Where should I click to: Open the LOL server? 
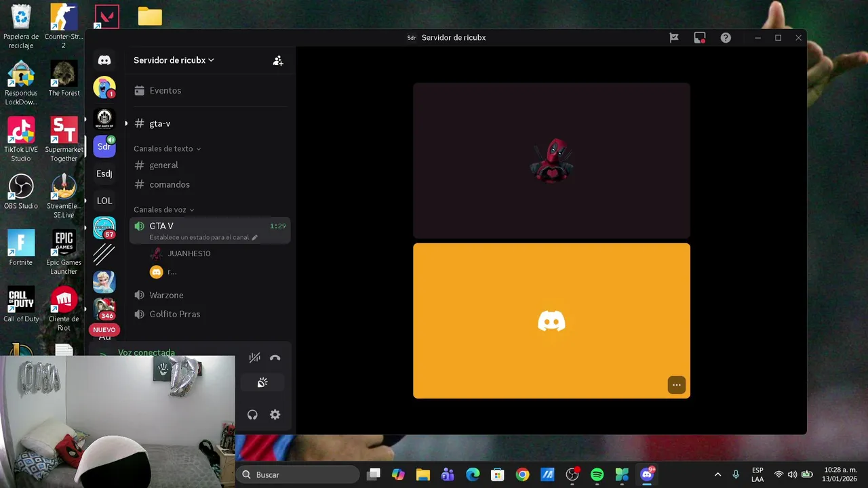[x=104, y=201]
